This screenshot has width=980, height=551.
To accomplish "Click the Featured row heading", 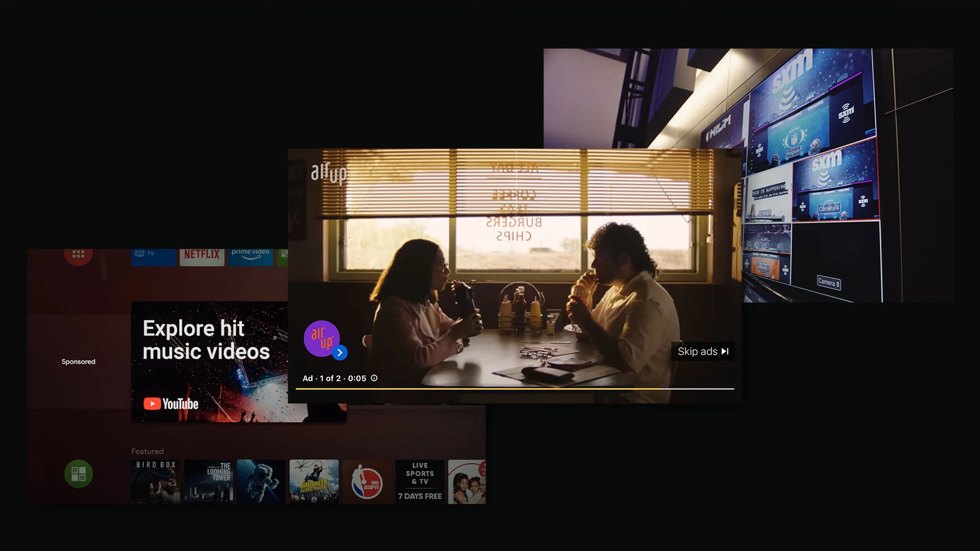I will pyautogui.click(x=148, y=452).
